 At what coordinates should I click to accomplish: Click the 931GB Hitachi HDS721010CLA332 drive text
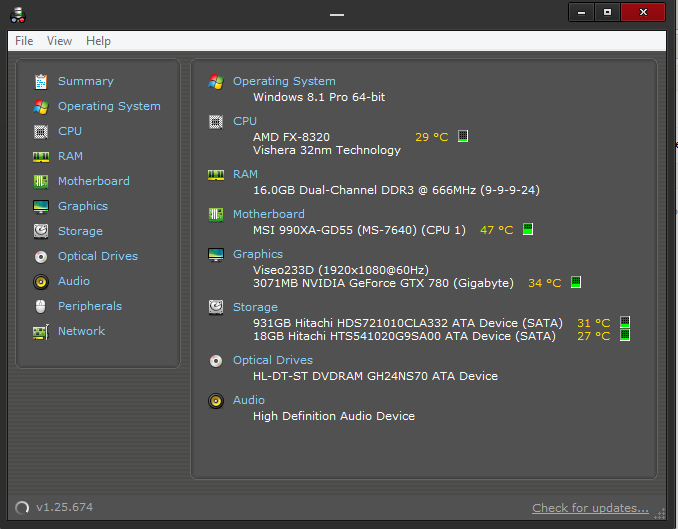408,323
